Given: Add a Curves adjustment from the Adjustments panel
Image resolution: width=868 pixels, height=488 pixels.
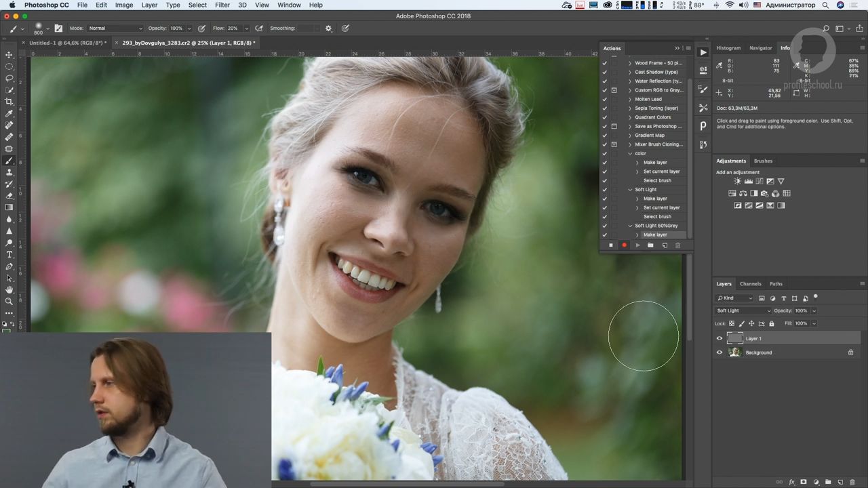Looking at the screenshot, I should point(759,181).
